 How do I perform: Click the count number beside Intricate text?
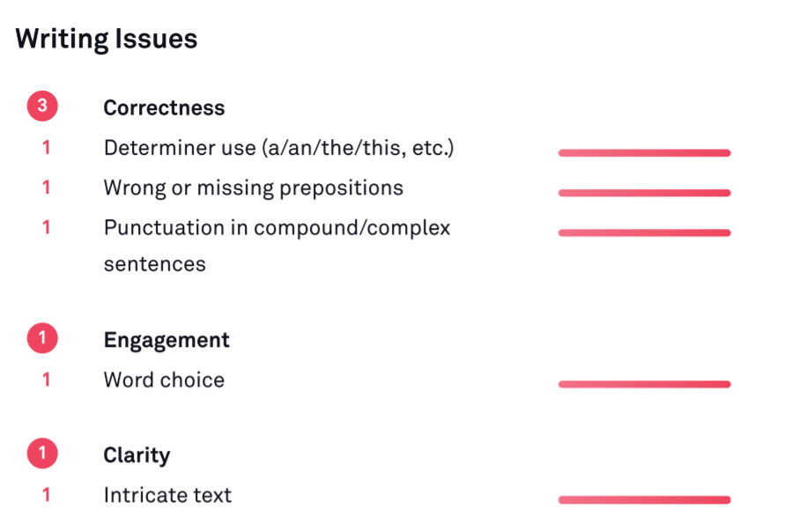pos(47,495)
